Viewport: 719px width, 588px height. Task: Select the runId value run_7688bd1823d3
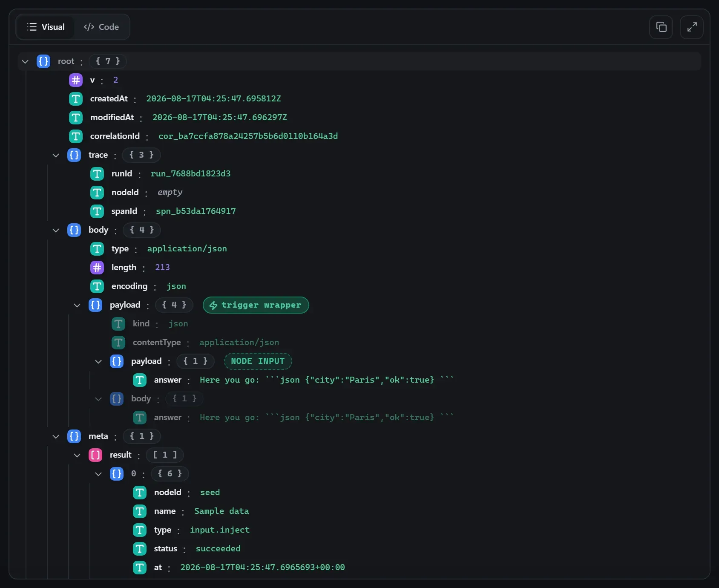(x=190, y=174)
